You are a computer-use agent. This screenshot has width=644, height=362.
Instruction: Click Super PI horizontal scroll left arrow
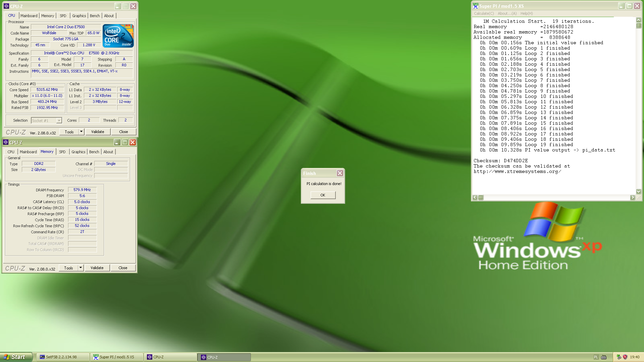click(475, 197)
